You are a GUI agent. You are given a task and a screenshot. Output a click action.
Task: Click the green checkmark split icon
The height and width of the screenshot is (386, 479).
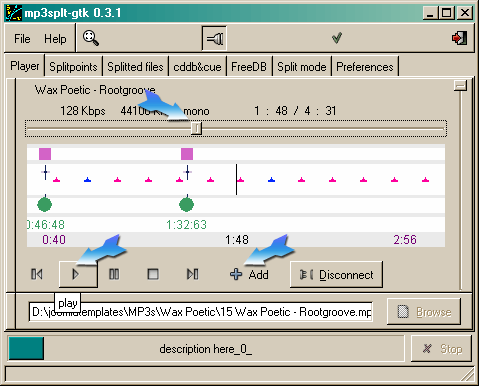pos(337,38)
